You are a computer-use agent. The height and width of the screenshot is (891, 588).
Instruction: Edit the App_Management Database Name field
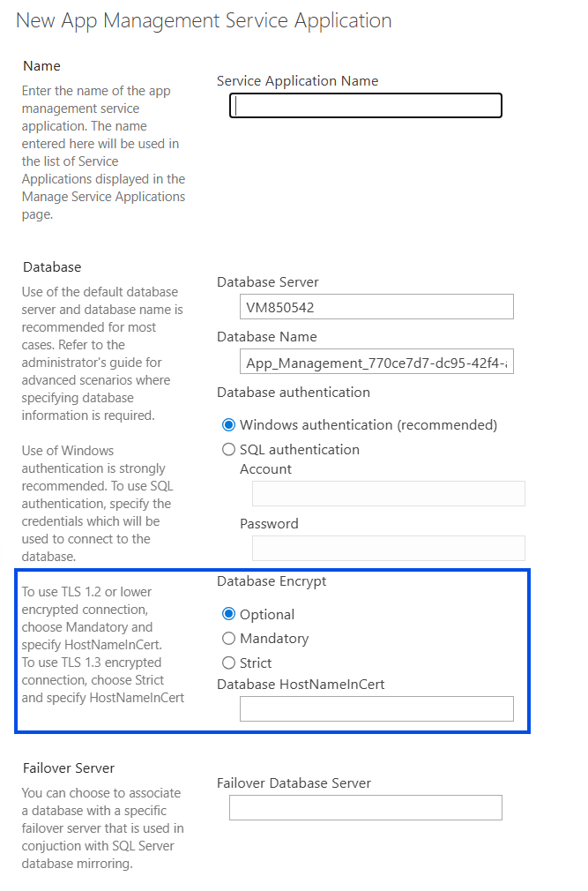click(x=376, y=362)
